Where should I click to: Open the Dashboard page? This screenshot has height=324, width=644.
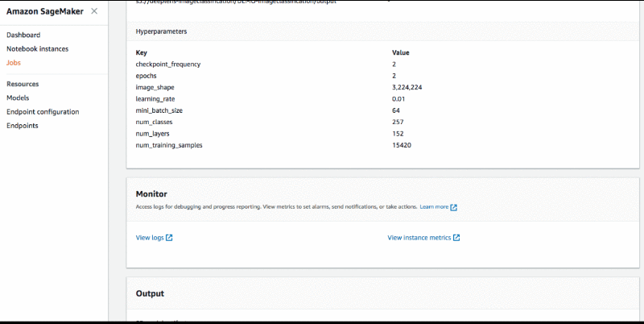click(23, 35)
